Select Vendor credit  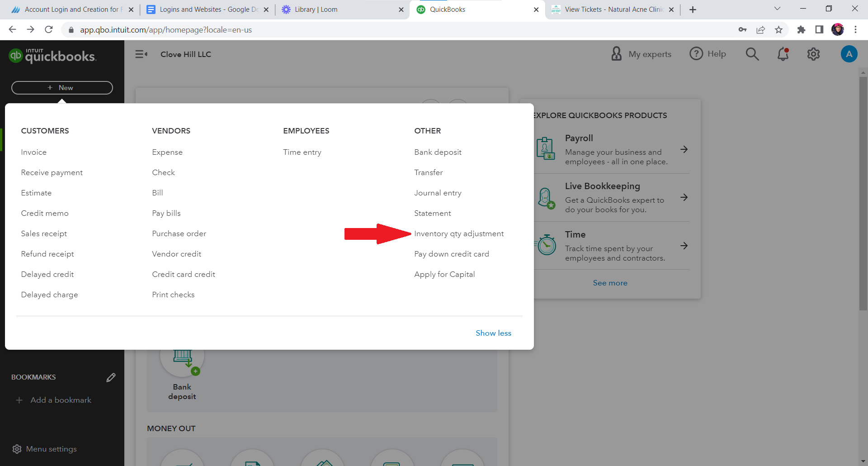(177, 254)
